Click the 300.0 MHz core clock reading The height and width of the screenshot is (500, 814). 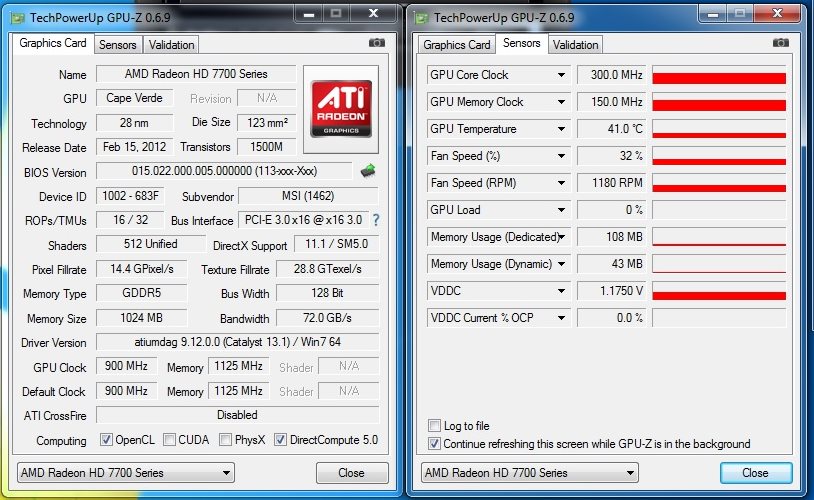click(x=612, y=75)
